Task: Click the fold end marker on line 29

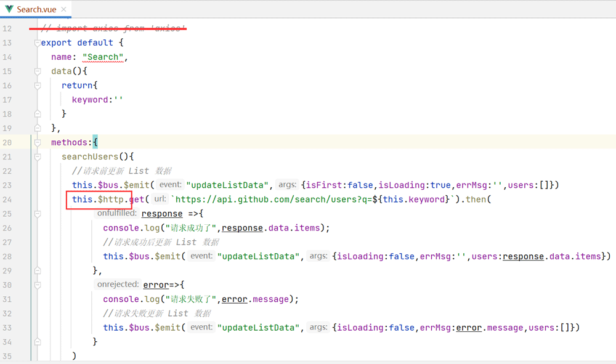Action: [x=38, y=270]
